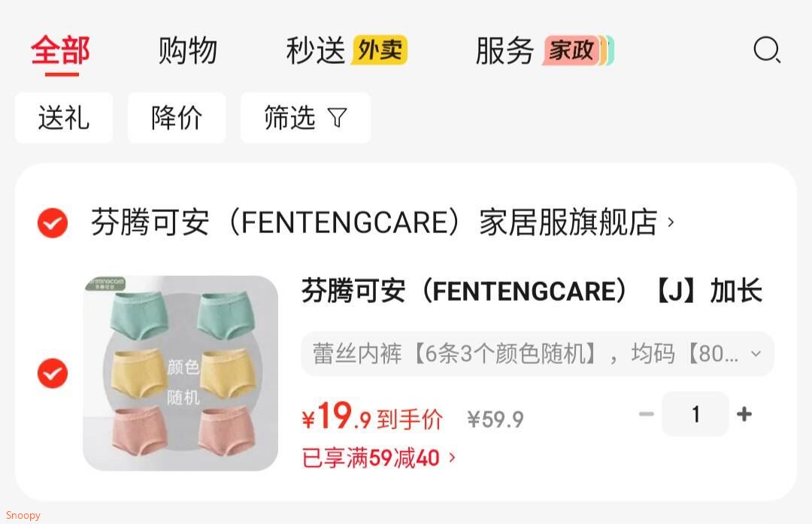The image size is (812, 524).
Task: Tap the yellow 外卖 badge
Action: (379, 50)
